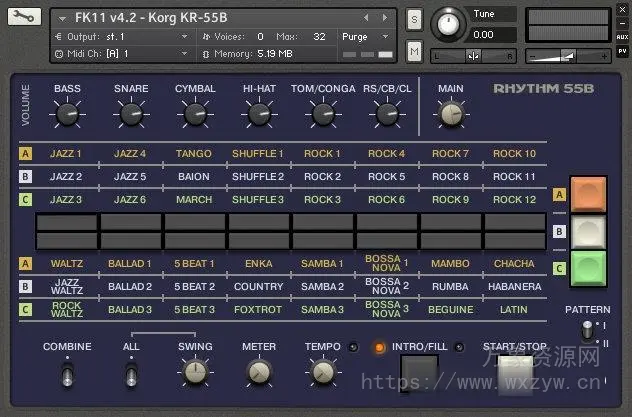
Task: Click the HABANERA pattern label
Action: (x=515, y=286)
